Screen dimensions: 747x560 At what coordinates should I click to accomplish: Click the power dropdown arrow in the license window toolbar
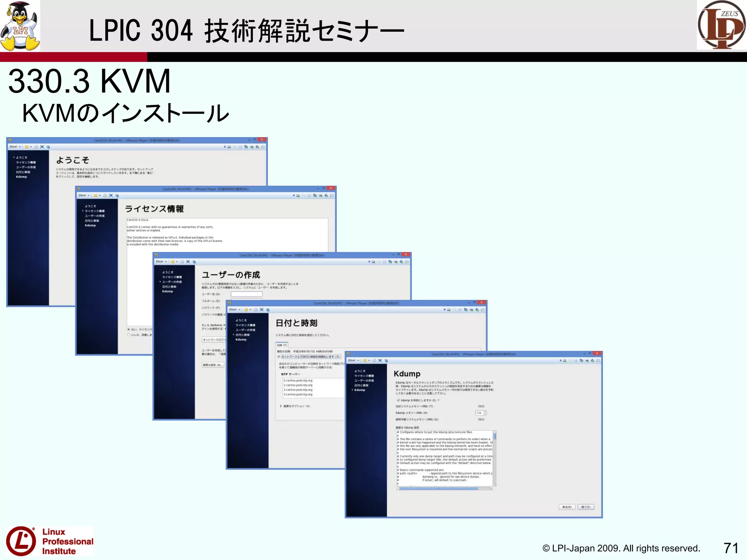click(x=100, y=195)
